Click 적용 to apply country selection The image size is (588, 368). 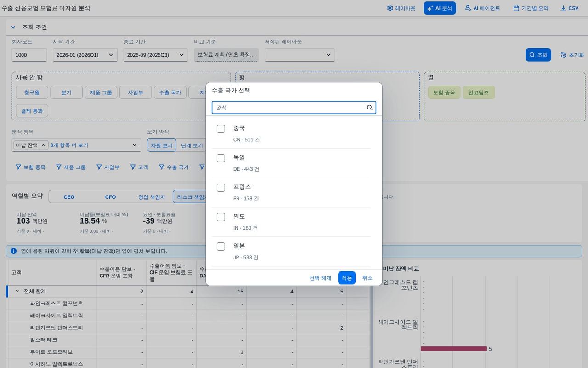tap(347, 278)
